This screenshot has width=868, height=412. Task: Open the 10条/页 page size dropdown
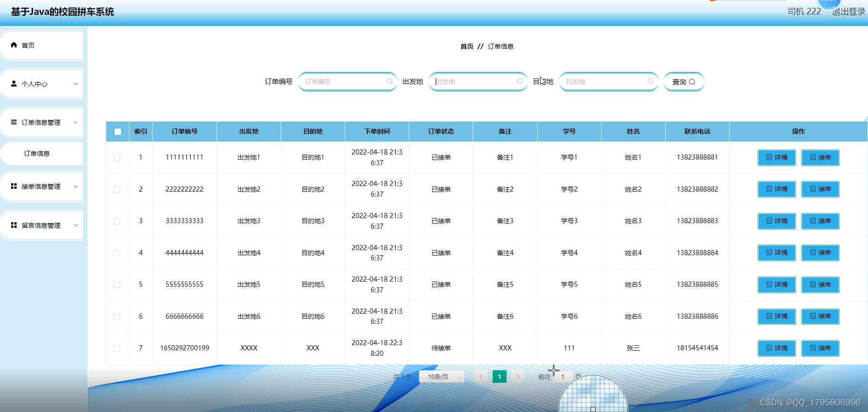pos(442,377)
